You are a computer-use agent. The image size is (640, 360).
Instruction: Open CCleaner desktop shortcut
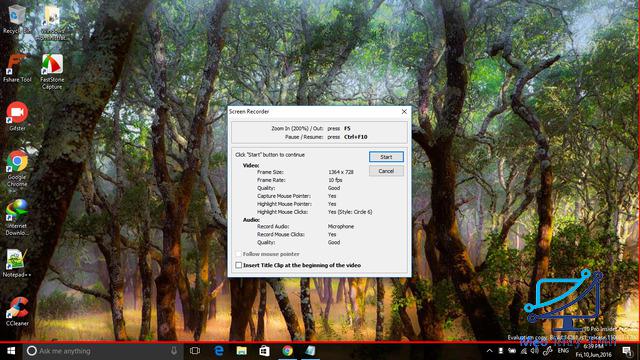click(17, 312)
